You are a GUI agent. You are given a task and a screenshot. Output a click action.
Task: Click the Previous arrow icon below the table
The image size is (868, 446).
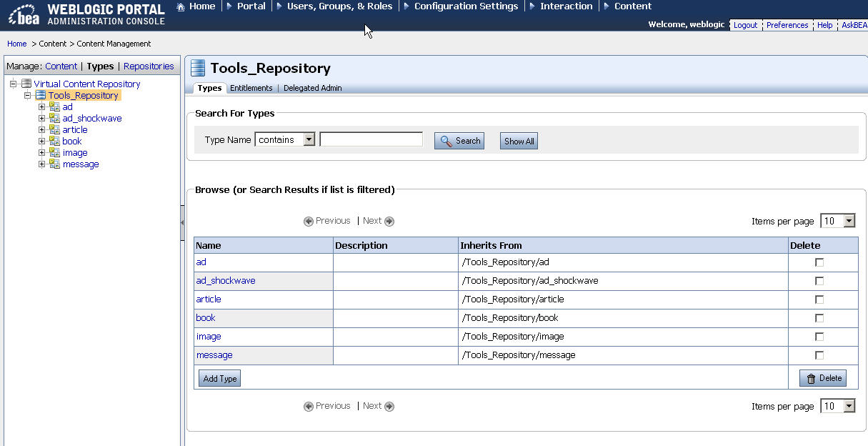coord(308,405)
